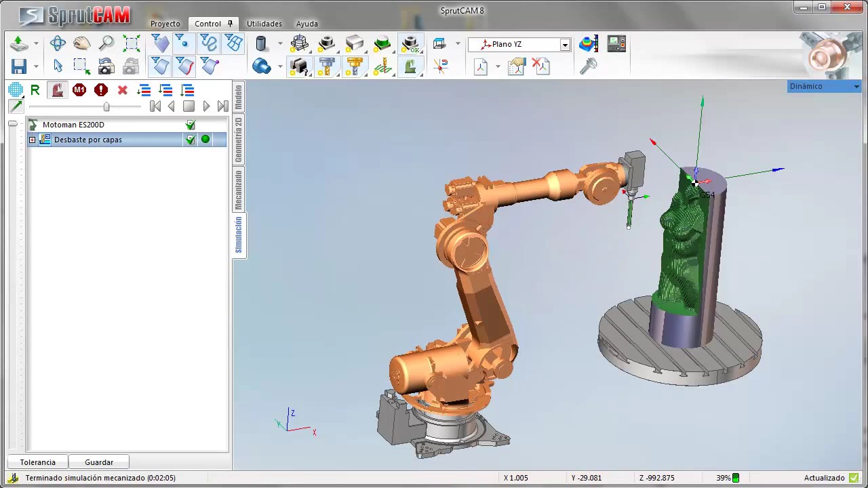Open the CNC machine monitor icon
This screenshot has height=488, width=868.
[x=616, y=44]
